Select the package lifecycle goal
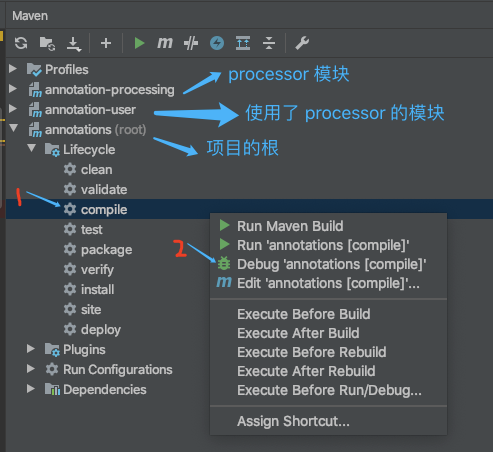The height and width of the screenshot is (452, 493). [107, 250]
